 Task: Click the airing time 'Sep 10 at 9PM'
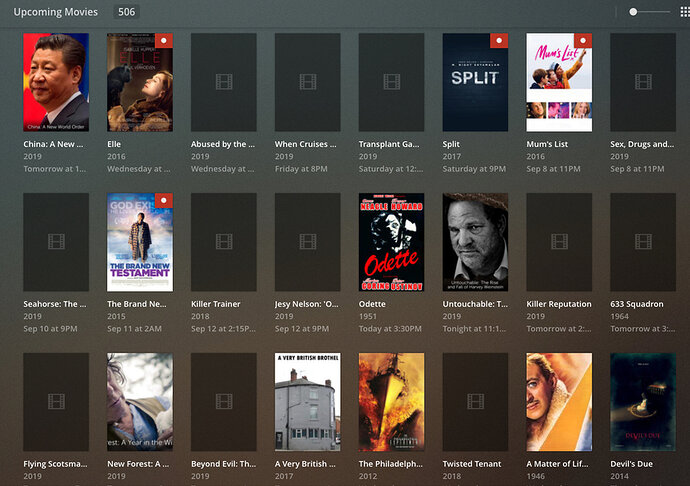50,328
